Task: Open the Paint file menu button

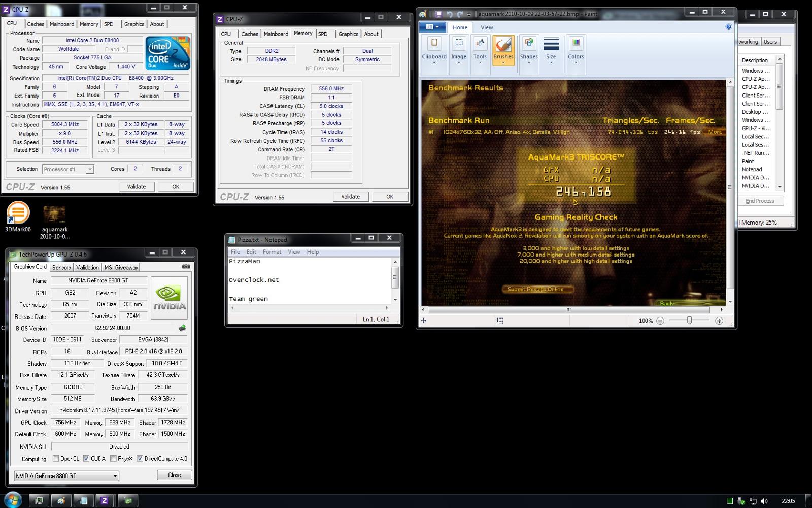Action: [x=433, y=27]
